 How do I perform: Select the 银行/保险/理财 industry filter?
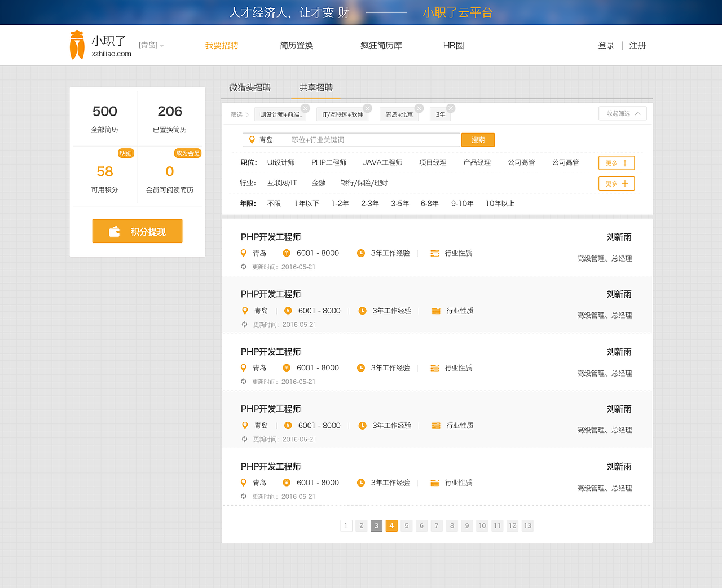pyautogui.click(x=364, y=183)
